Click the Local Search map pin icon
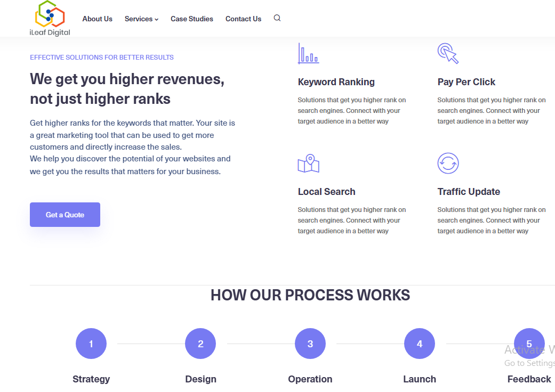The image size is (555, 392). [x=308, y=164]
